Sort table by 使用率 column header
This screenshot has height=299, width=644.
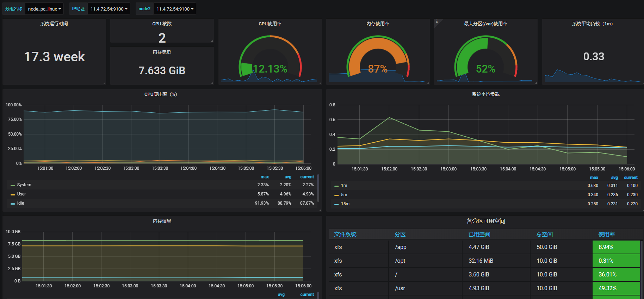pos(606,234)
